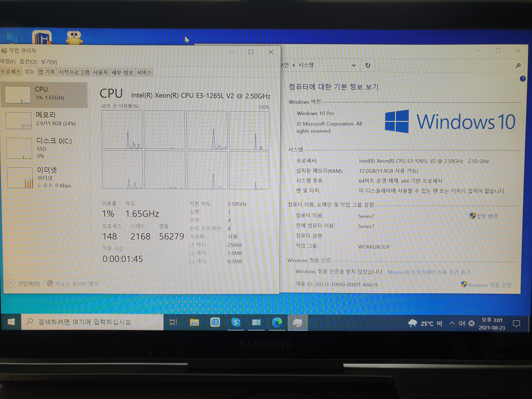Open 리소스 모니터 열기 link

click(72, 284)
